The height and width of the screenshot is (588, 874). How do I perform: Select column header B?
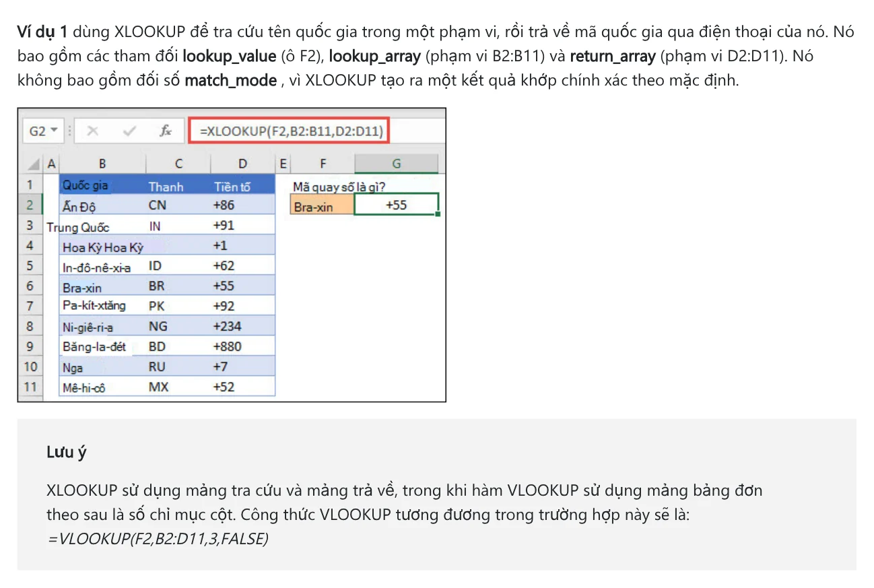(102, 164)
